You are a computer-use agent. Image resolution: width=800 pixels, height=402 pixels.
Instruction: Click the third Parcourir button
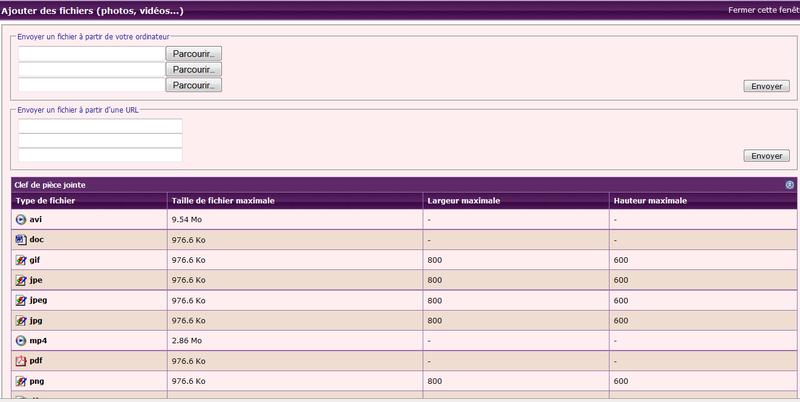[x=195, y=86]
